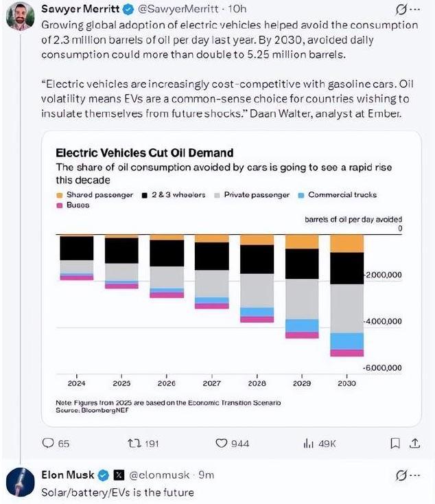Screen dimensions: 435x504
Task: Open view analytics showing 49K
Action: [x=308, y=444]
